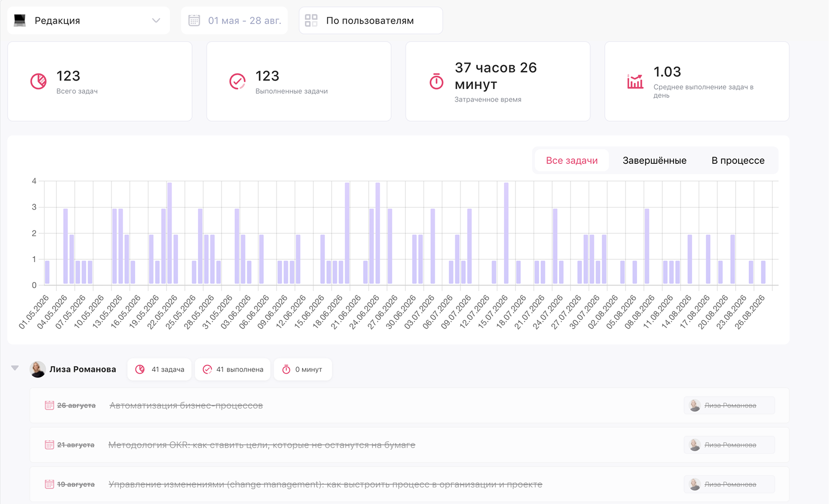Click the pie chart icon for Всего задач
829x504 pixels.
click(38, 81)
